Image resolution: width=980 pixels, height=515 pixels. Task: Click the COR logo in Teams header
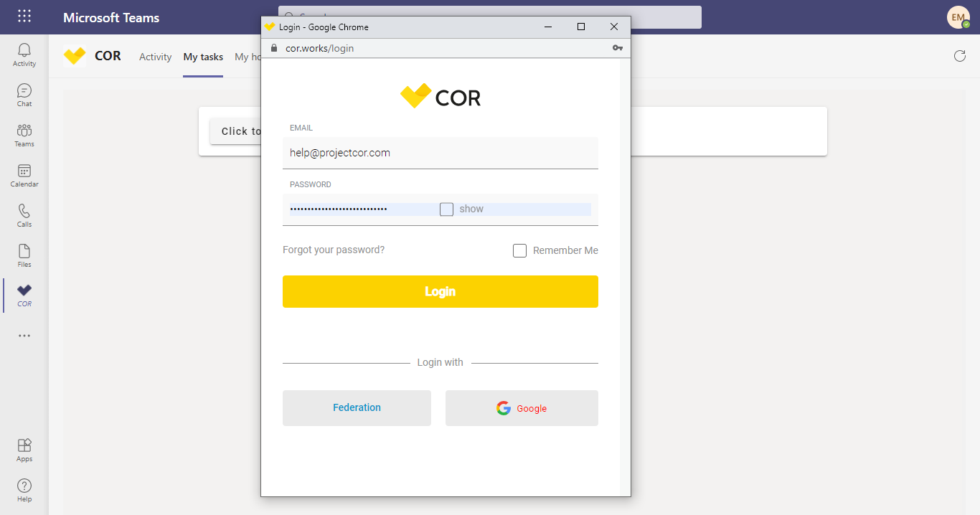[x=75, y=56]
